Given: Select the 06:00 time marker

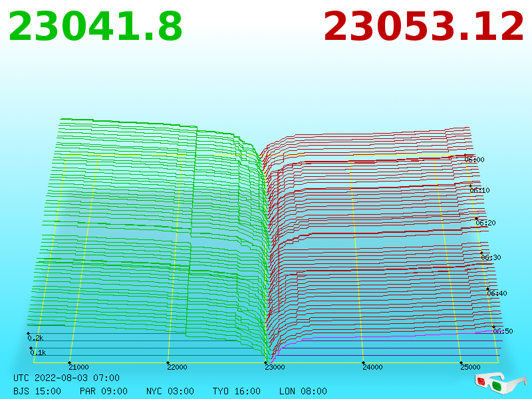Looking at the screenshot, I should coord(474,160).
